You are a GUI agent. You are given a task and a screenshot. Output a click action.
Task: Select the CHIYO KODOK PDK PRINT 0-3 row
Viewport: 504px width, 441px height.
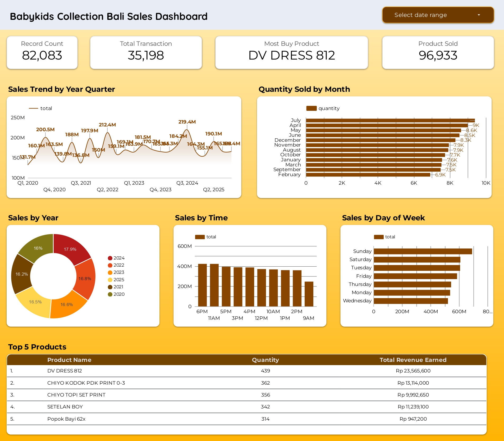pos(246,383)
